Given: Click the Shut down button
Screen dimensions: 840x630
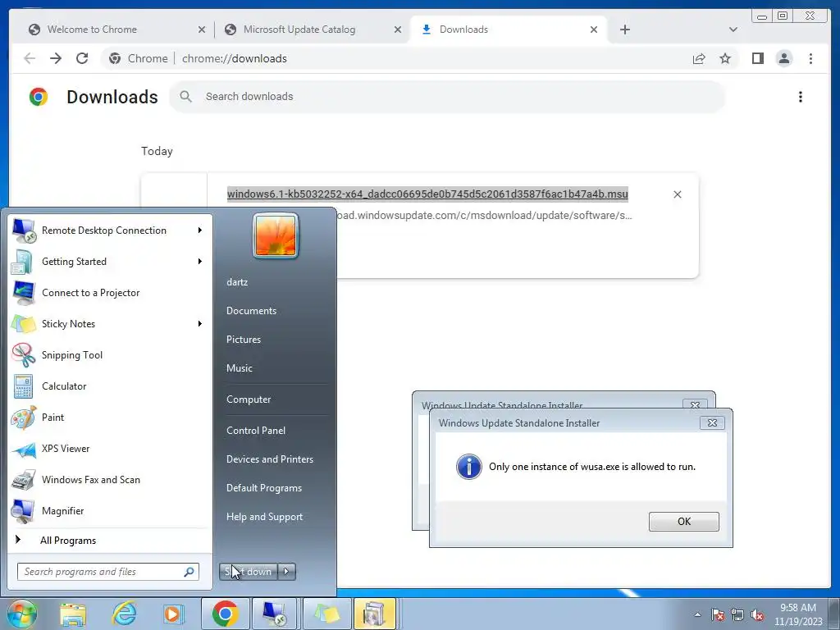Looking at the screenshot, I should click(x=249, y=572).
